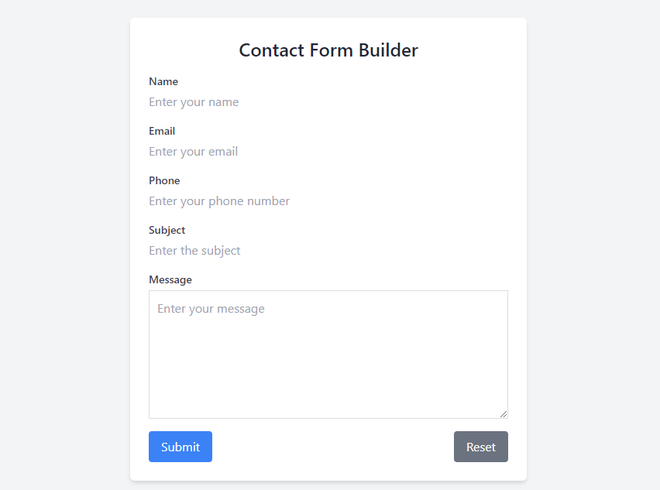
Task: Click the word 'Form' in the heading
Action: 334,50
